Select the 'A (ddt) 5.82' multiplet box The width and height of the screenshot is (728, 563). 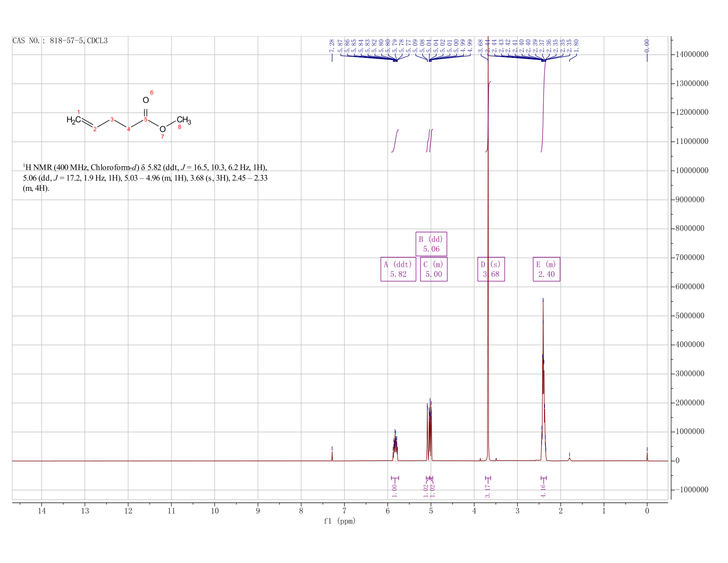pos(398,269)
